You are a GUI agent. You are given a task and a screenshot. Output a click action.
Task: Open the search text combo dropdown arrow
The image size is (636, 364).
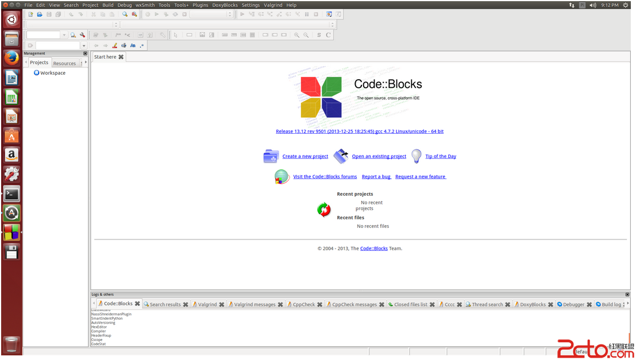(x=64, y=35)
